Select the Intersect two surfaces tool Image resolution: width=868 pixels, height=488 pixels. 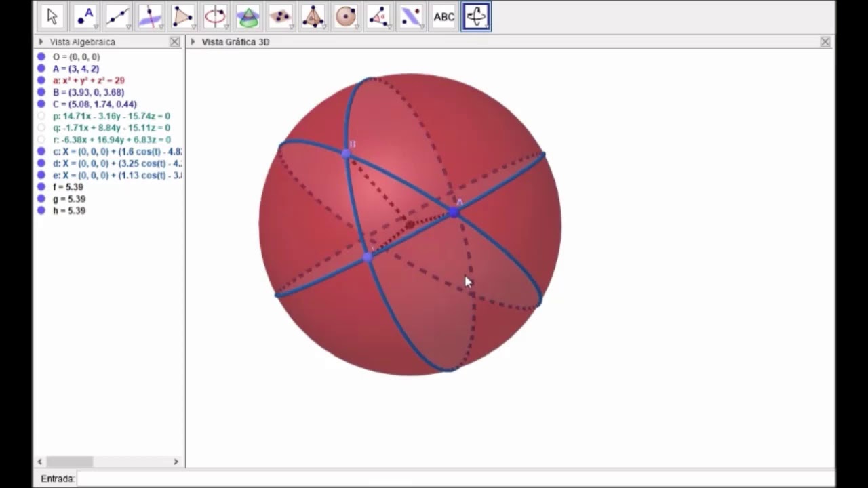click(248, 17)
